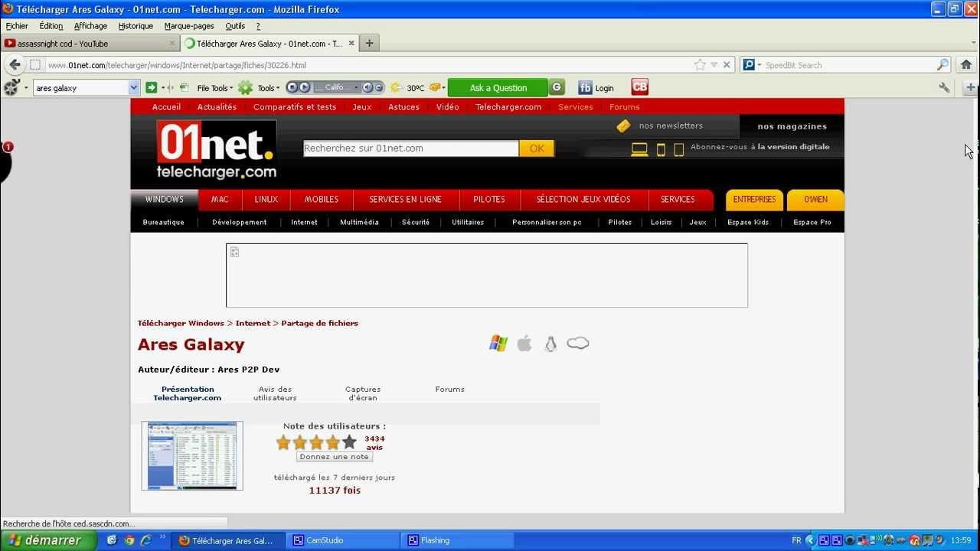Click the radio player play button

pyautogui.click(x=305, y=87)
